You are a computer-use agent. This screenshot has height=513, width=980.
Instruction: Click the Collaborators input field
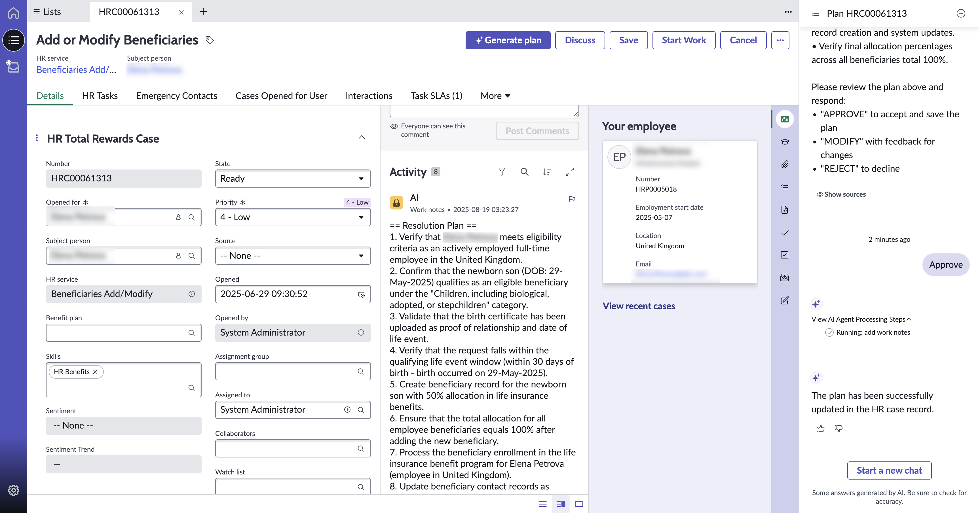[293, 448]
